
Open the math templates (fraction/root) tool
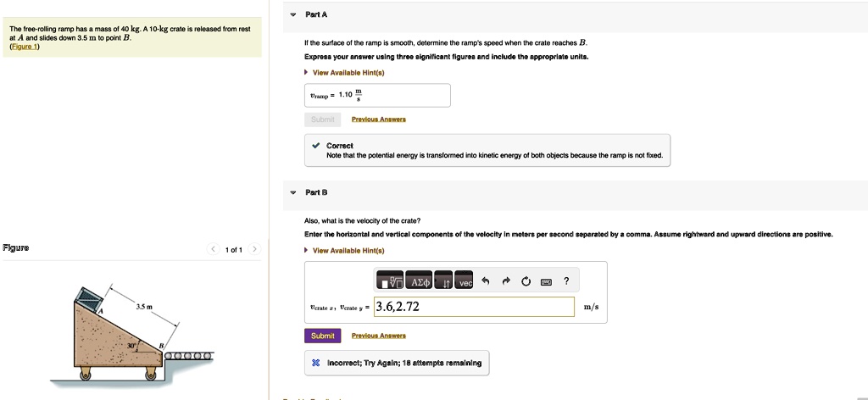pyautogui.click(x=390, y=282)
